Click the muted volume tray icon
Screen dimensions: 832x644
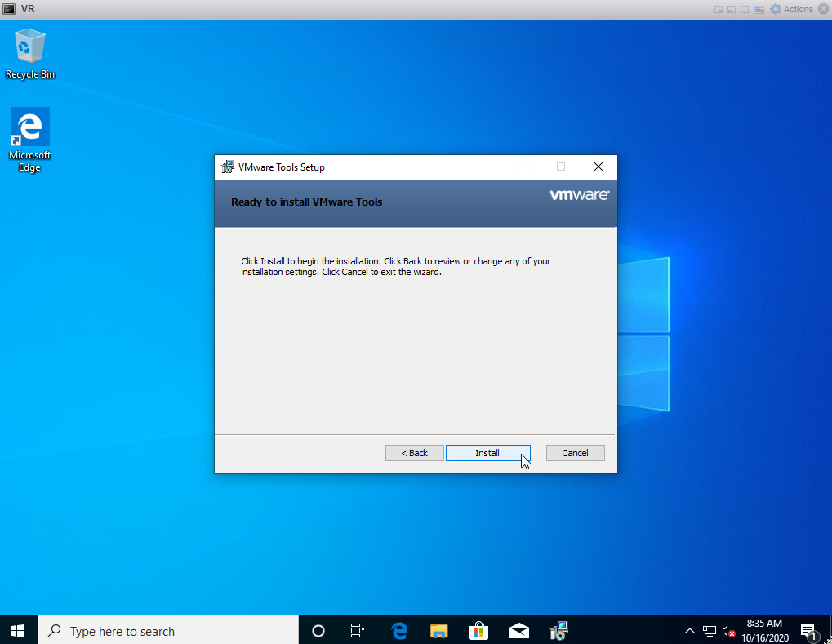728,631
